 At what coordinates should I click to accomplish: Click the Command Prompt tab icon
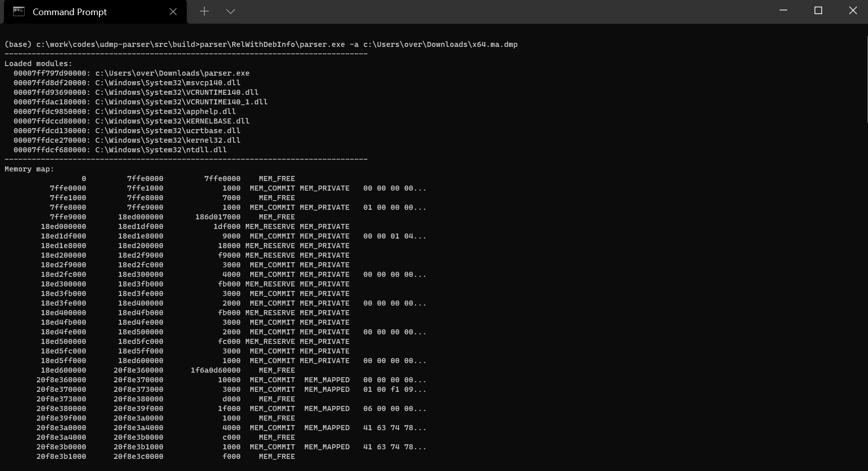(x=19, y=11)
